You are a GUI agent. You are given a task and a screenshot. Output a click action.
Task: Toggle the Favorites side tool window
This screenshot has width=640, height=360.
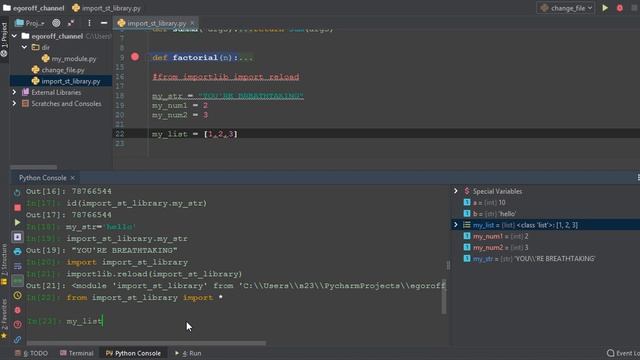click(4, 318)
